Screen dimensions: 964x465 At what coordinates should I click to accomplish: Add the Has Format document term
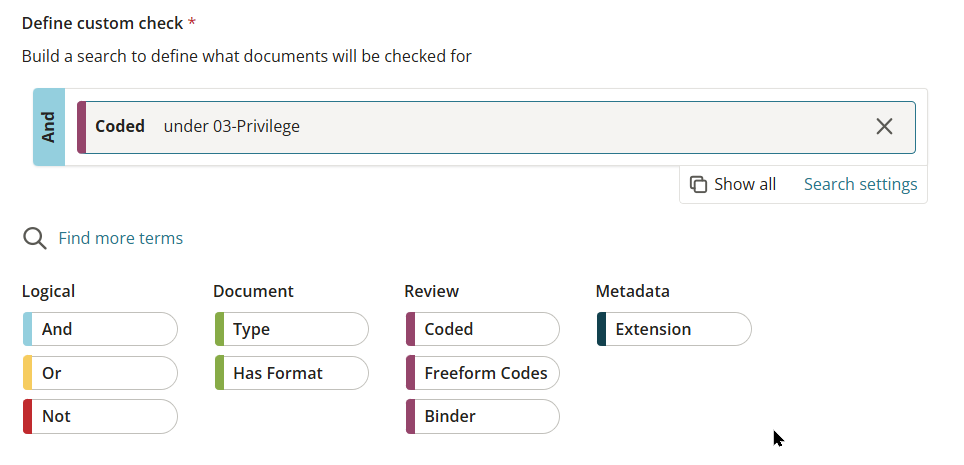tap(291, 373)
